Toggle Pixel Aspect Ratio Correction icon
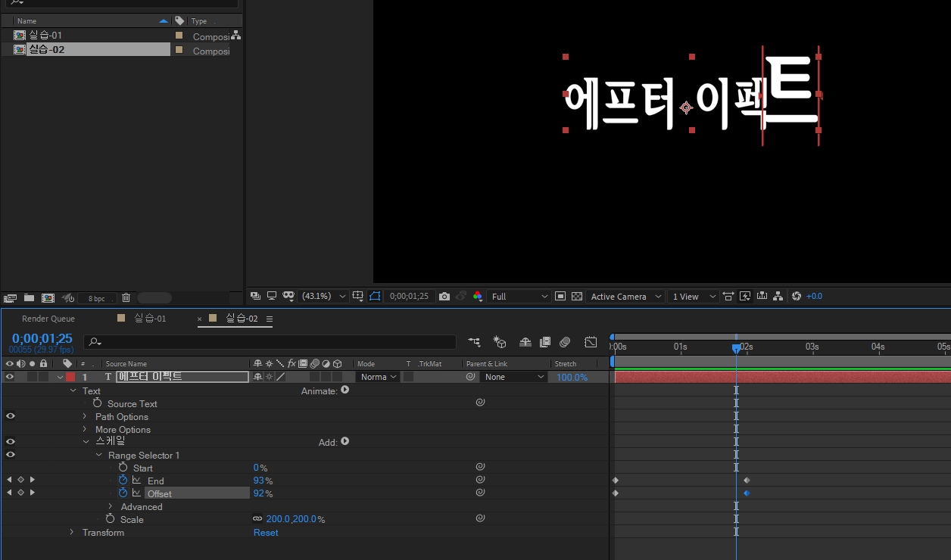 pos(728,296)
